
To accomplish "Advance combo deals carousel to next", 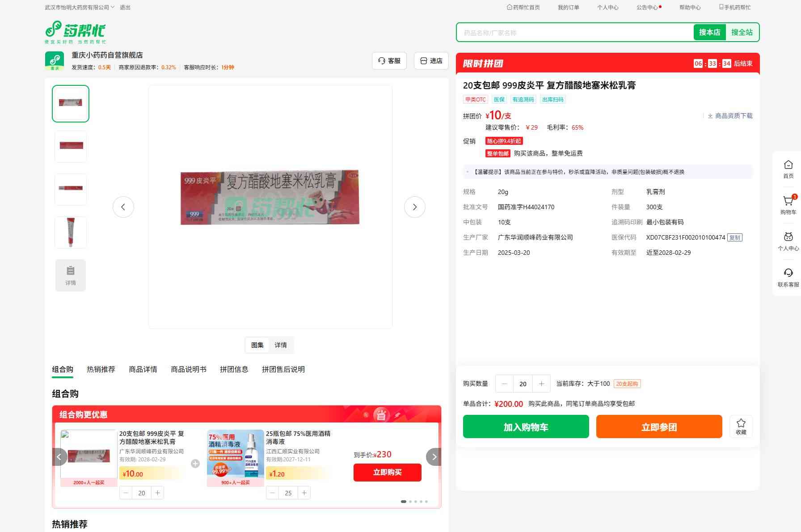I will click(434, 457).
